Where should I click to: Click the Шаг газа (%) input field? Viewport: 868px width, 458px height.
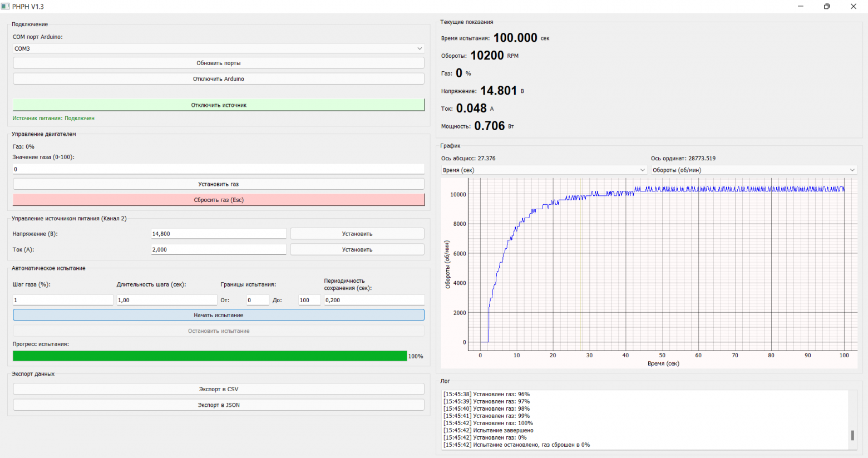coord(63,301)
